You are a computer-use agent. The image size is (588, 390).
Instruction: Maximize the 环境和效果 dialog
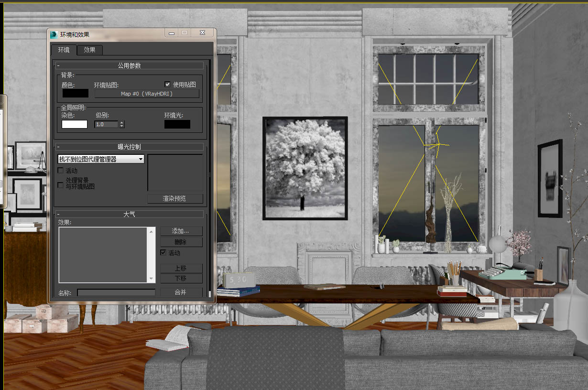(x=184, y=32)
